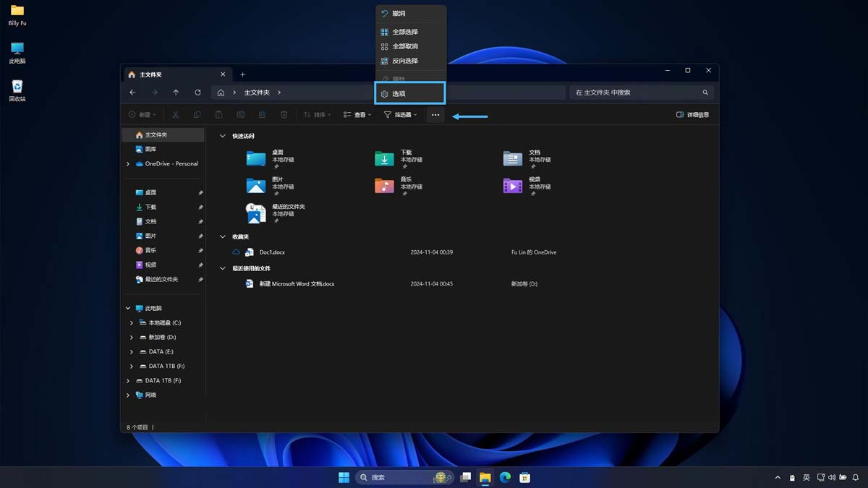Open the 排序 sort dropdown
This screenshot has height=488, width=868.
316,115
